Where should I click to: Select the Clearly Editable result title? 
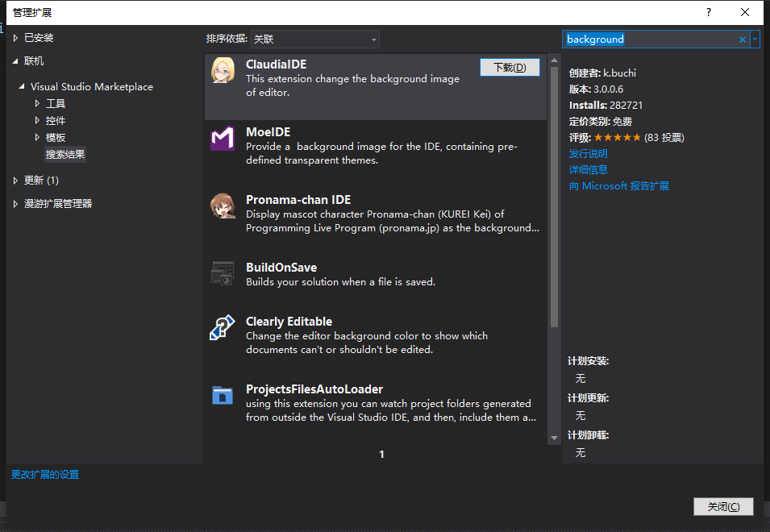tap(289, 322)
